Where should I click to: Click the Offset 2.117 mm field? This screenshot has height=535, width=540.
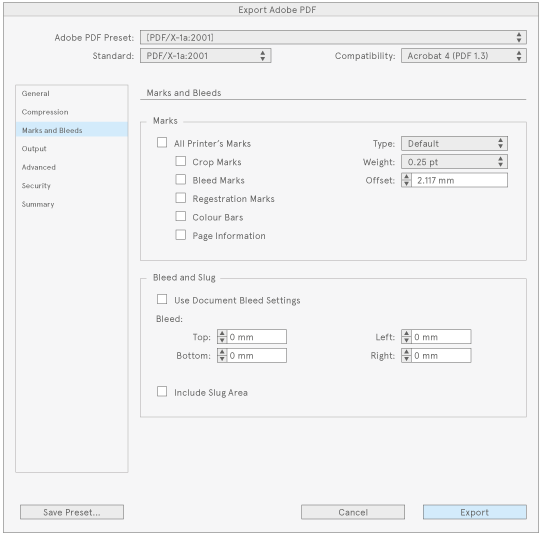pos(459,180)
